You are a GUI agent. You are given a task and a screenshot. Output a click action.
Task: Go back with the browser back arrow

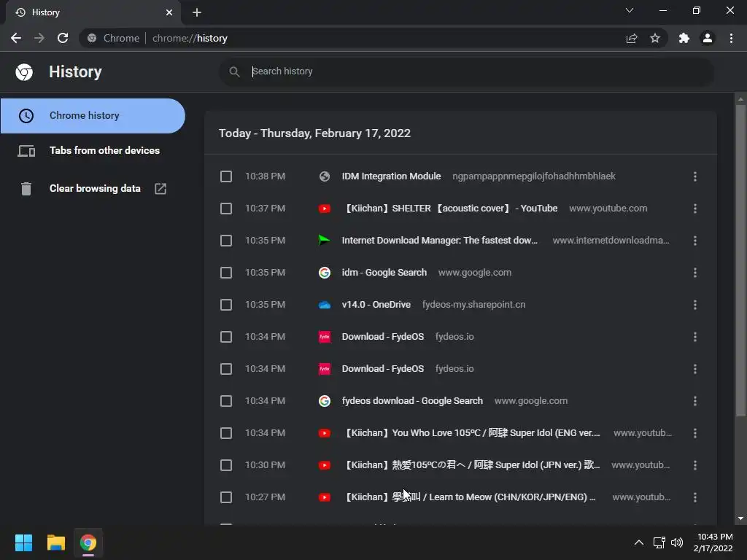tap(16, 38)
